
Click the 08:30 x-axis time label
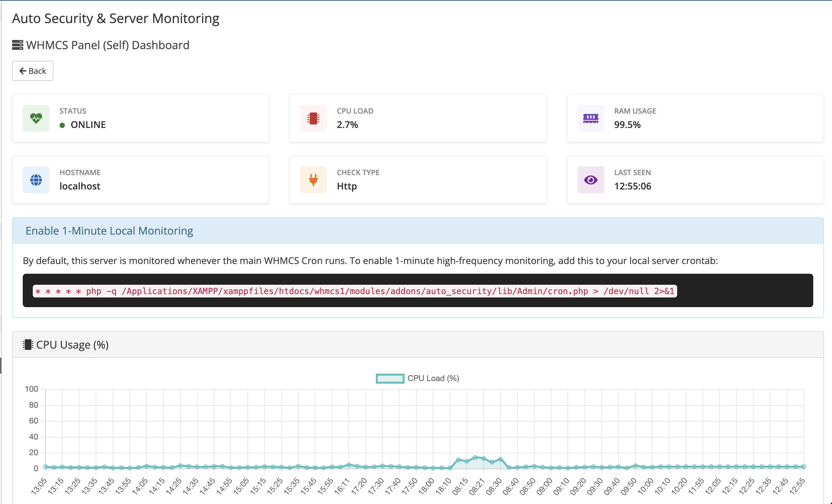tap(494, 486)
